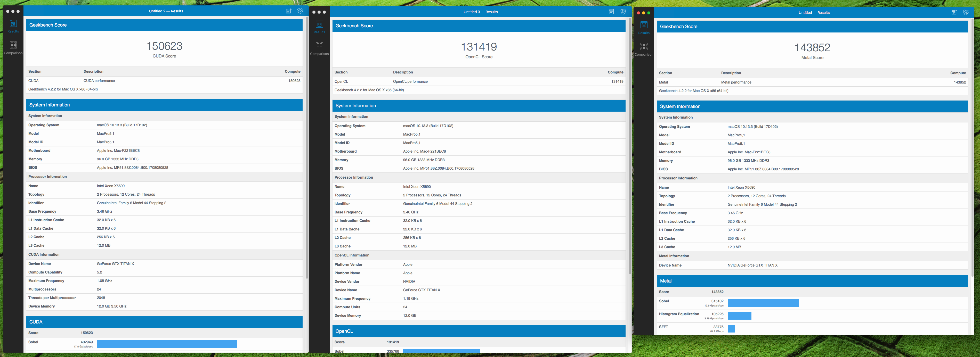Click the Untitled 2 — Results title bar

coord(166,11)
